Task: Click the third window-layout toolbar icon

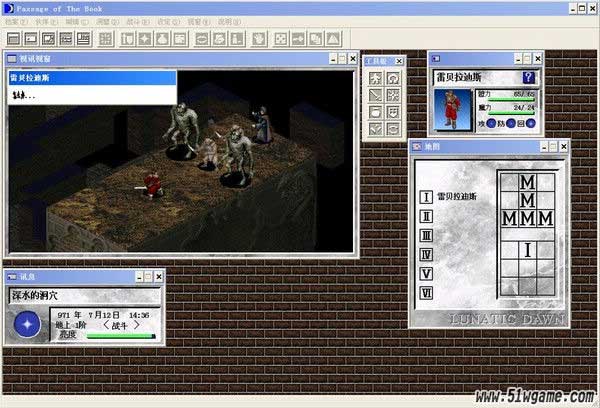Action: [49, 39]
